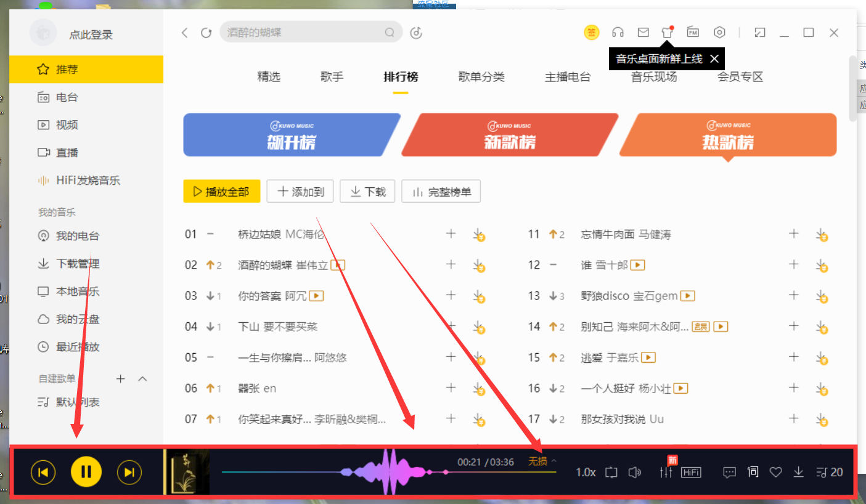Switch to the 歌手 tab
This screenshot has height=504, width=866.
pos(332,77)
